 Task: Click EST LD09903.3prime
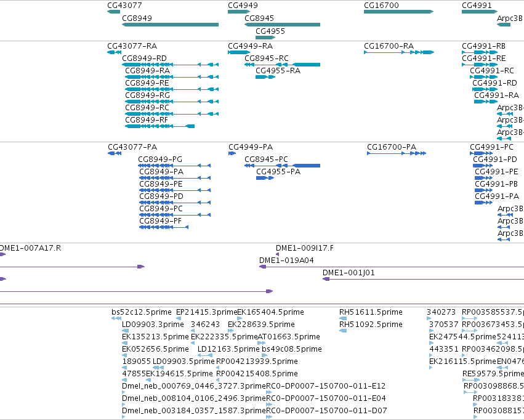[x=126, y=331]
